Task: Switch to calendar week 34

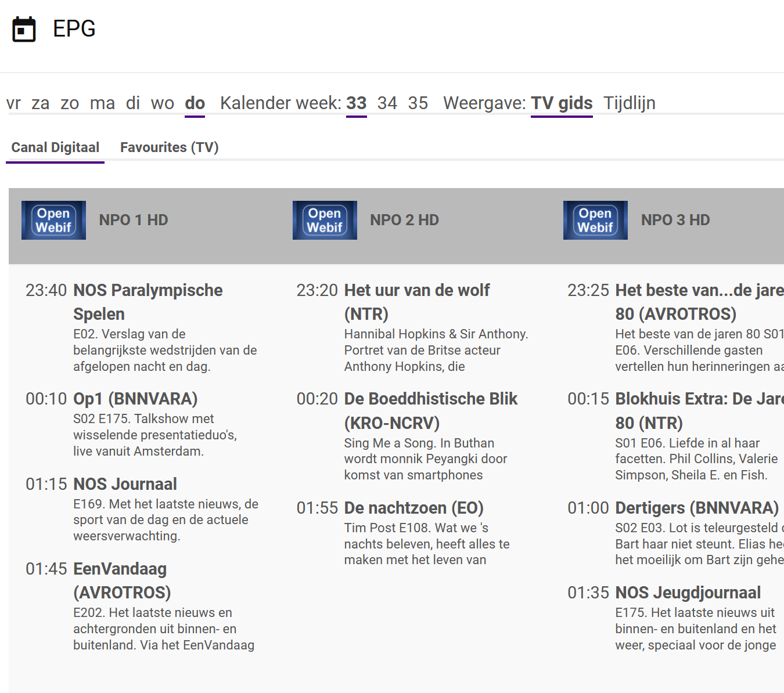Action: [x=387, y=103]
